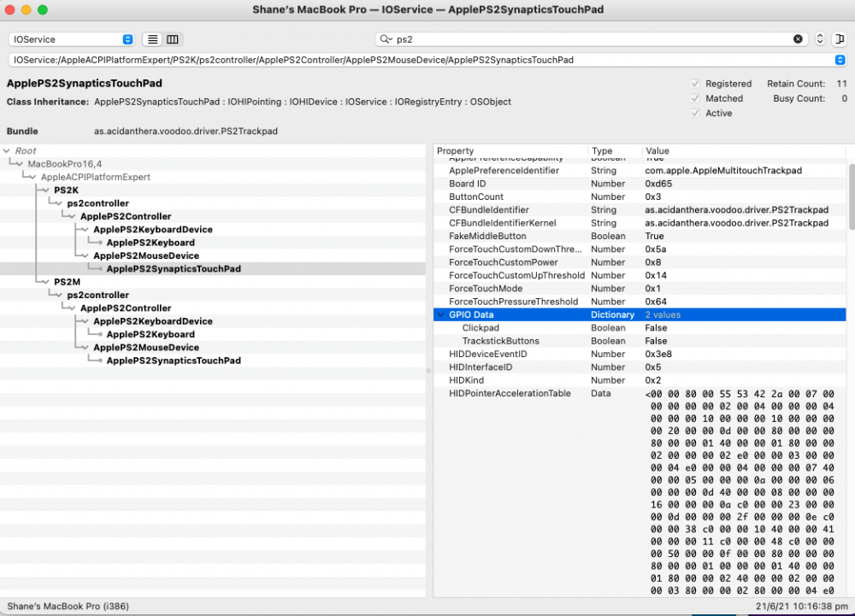Click search result stepper arrows
The image size is (855, 616).
point(820,39)
